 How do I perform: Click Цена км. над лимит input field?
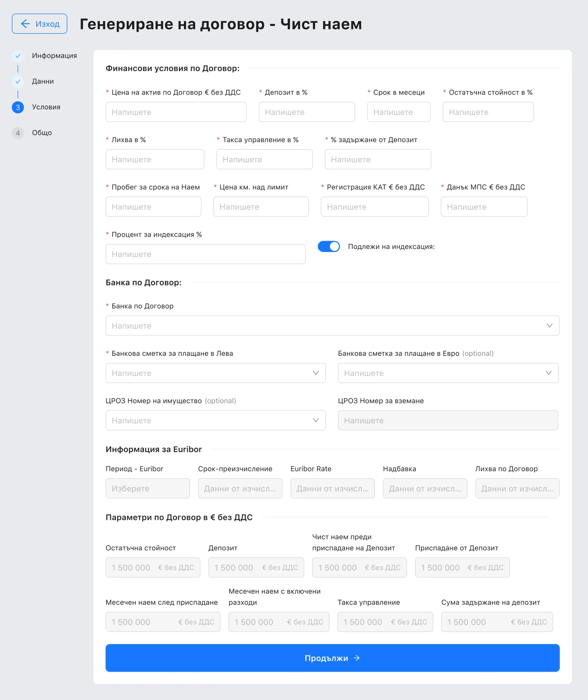(261, 206)
